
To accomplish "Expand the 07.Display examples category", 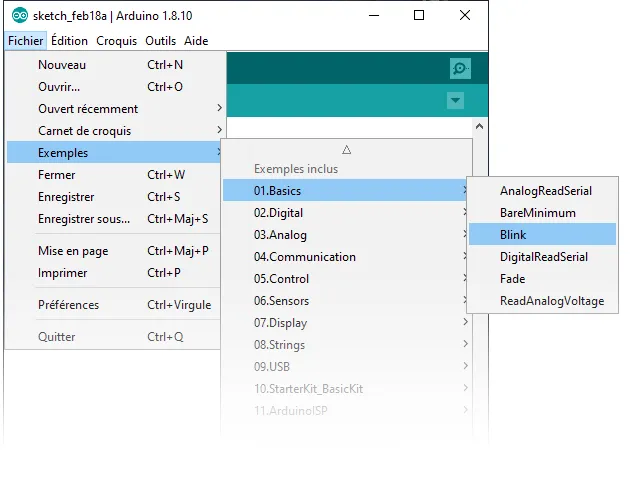I will (x=346, y=323).
